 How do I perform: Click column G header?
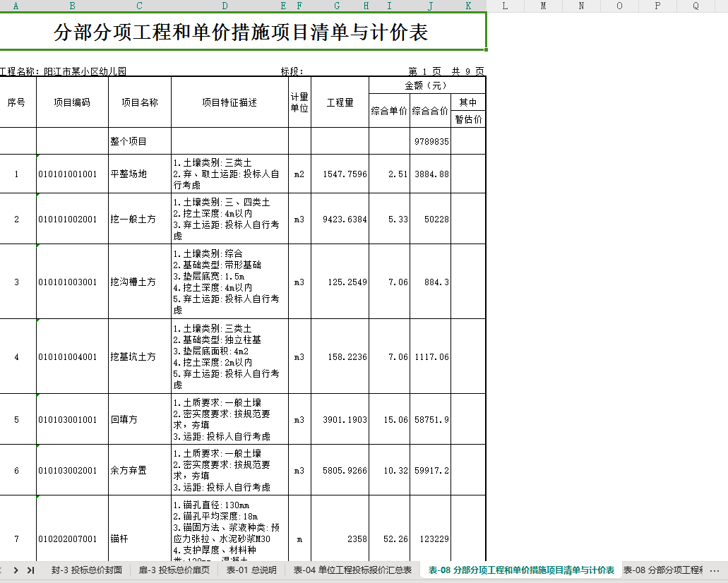point(337,6)
